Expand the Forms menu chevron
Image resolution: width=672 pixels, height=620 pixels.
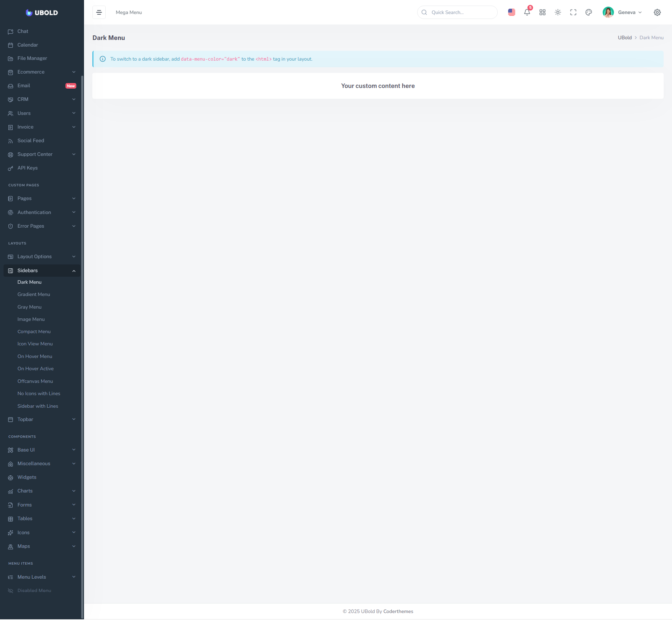tap(74, 505)
